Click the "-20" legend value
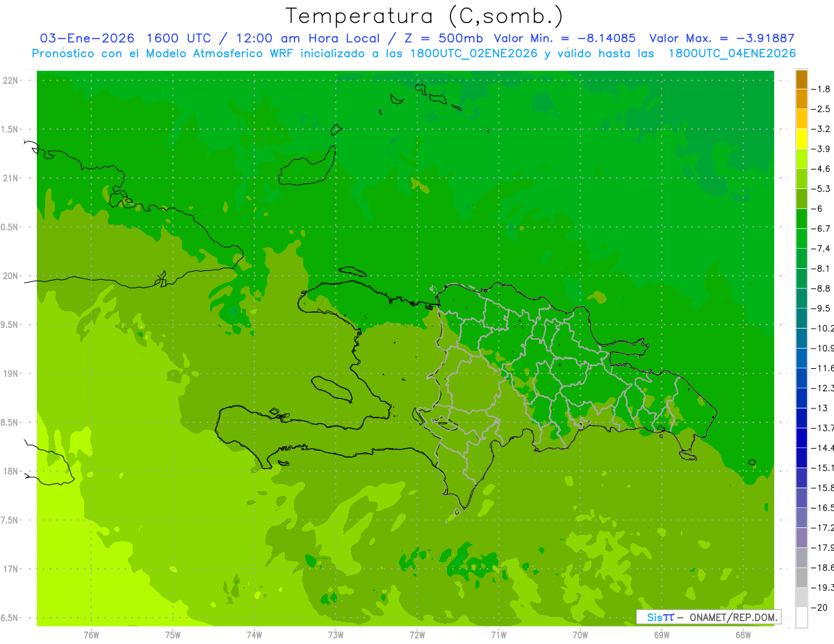The width and height of the screenshot is (834, 644). point(820,607)
